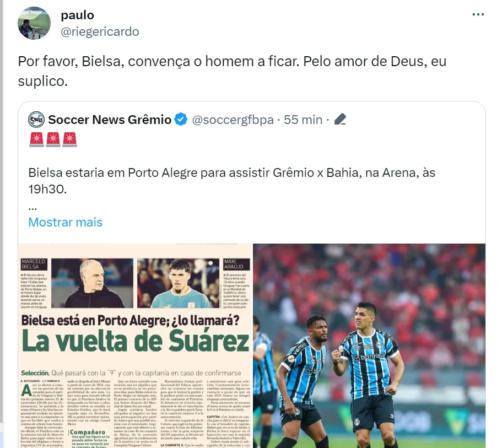This screenshot has height=448, width=497.
Task: Click the Marcelo Bielsa photo in clipping
Action: coord(92,283)
